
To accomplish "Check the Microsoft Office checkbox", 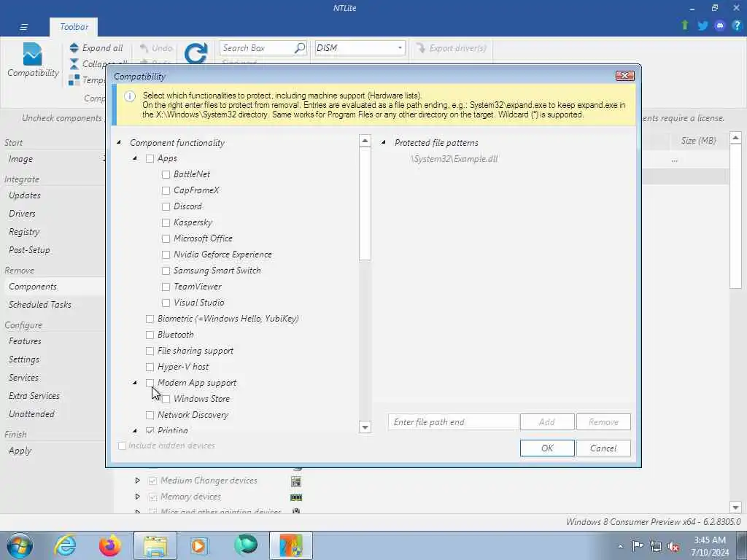I will pyautogui.click(x=166, y=238).
